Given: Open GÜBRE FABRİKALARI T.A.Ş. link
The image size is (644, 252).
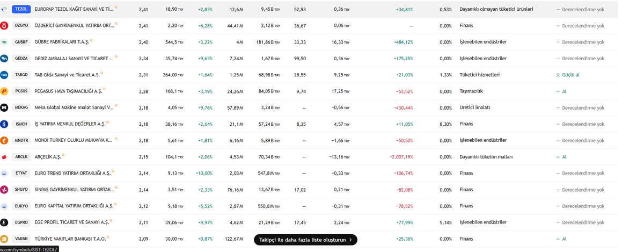Looking at the screenshot, I should click(x=62, y=42).
